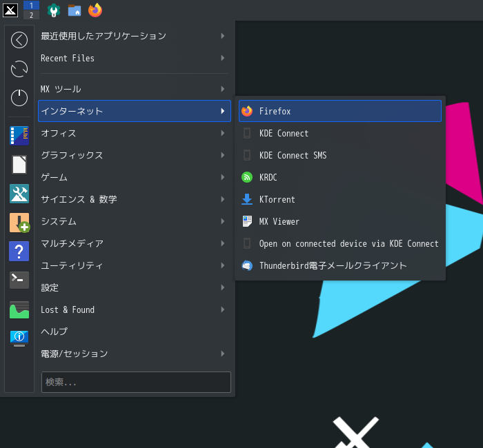Open the question-mark help sidebar icon
The height and width of the screenshot is (448, 483).
pos(19,252)
